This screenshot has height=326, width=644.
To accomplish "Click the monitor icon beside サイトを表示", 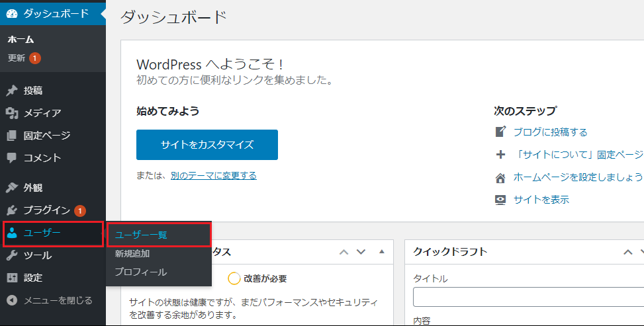I will [500, 200].
